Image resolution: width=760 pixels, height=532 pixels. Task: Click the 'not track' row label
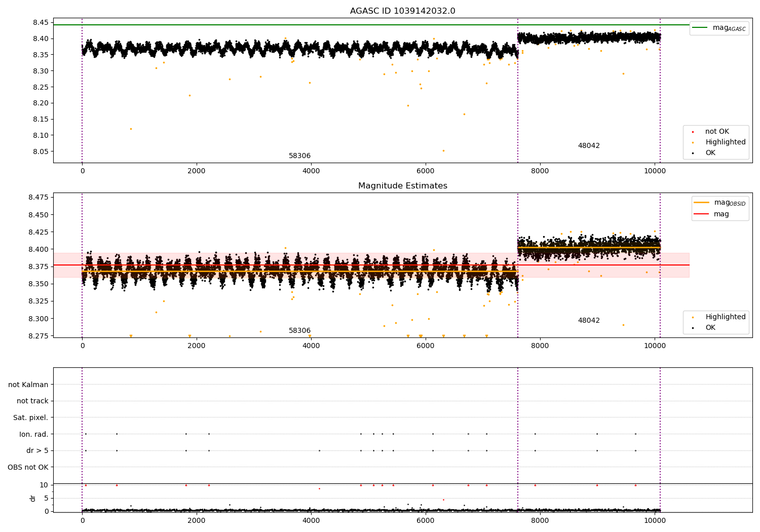(32, 401)
